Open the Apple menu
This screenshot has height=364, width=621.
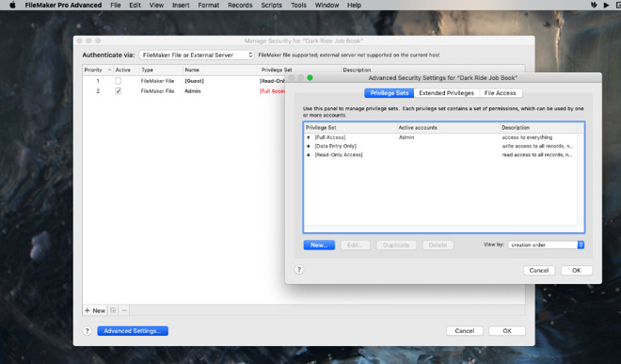(x=12, y=5)
